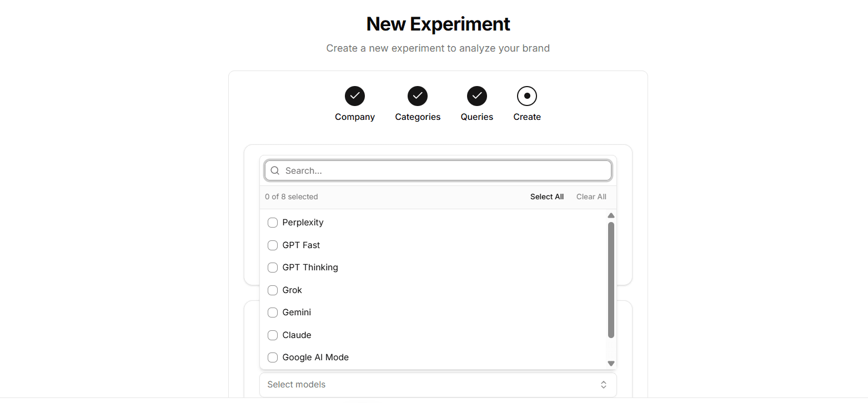Viewport: 868px width, 403px height.
Task: Click the scrollbar down arrow in models list
Action: point(611,364)
